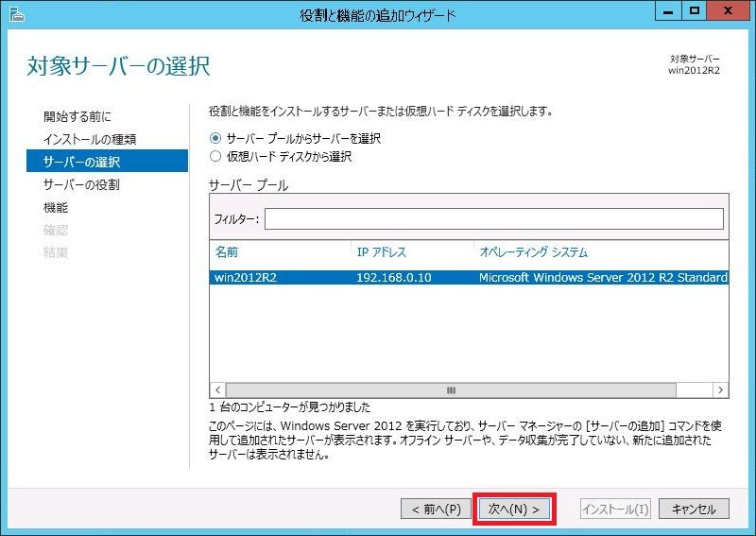Select 仮想ハード ディスクから選択 radio button
Viewport: 756px width, 536px height.
point(215,156)
